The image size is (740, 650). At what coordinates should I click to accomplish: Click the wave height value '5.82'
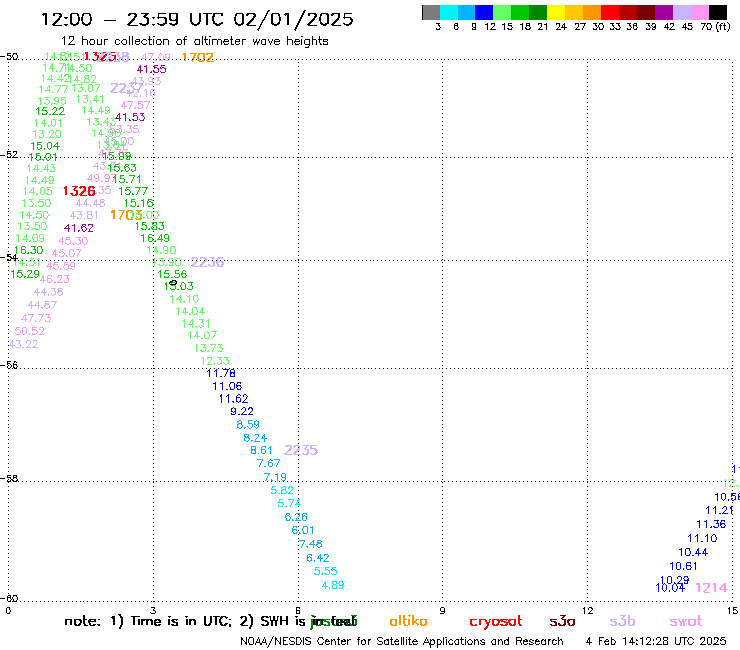[x=282, y=490]
